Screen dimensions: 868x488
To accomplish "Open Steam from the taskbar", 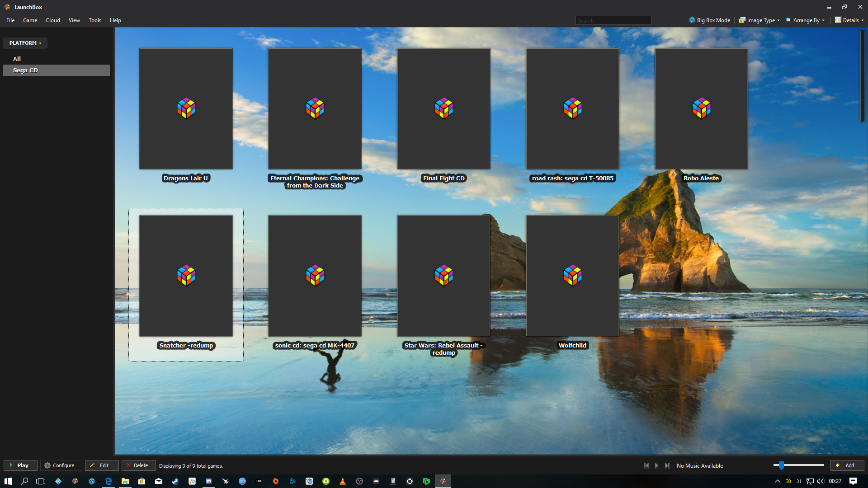I will click(x=175, y=481).
